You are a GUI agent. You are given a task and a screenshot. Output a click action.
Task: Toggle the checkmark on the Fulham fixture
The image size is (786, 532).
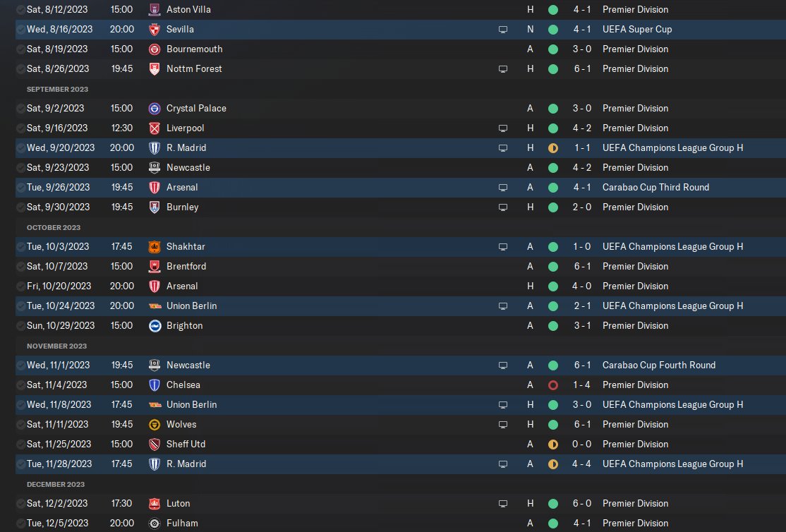pyautogui.click(x=20, y=524)
